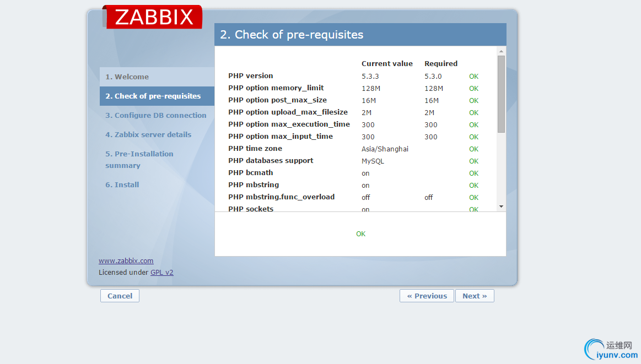Open the www.zabbix.com link
The width and height of the screenshot is (641, 364).
click(126, 260)
